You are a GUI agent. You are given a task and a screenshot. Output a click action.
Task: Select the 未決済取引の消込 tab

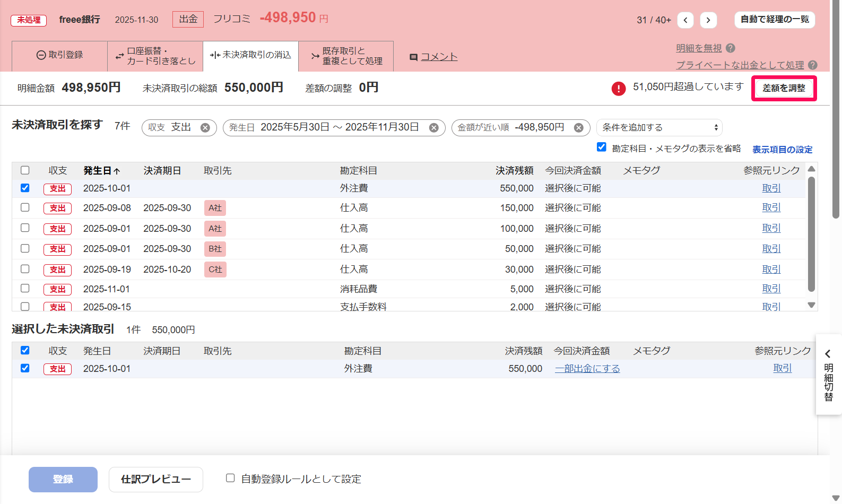[x=250, y=55]
